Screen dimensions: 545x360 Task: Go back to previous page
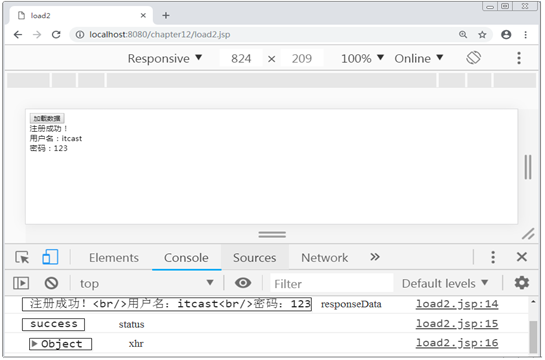tap(18, 34)
